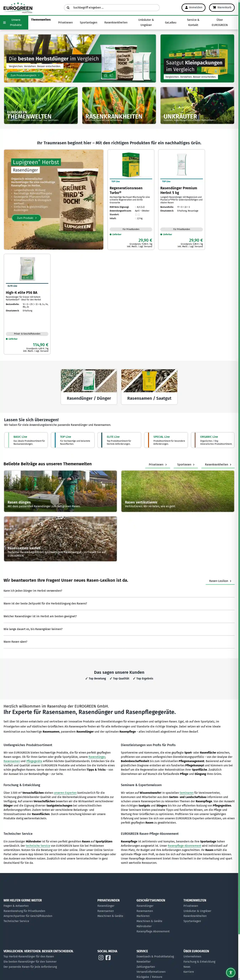Open the Regenerationsrasen Turbo product image
Screen dimensions: 240x980
click(131, 164)
